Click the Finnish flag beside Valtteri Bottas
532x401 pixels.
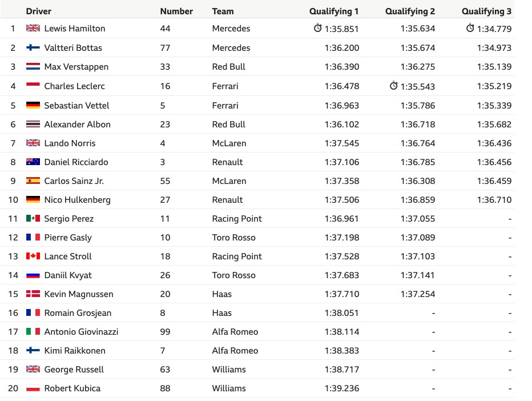pyautogui.click(x=33, y=47)
